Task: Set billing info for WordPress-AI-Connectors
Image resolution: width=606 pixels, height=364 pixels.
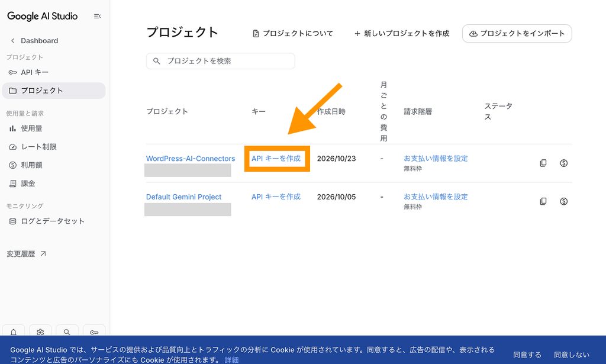Action: [x=436, y=159]
